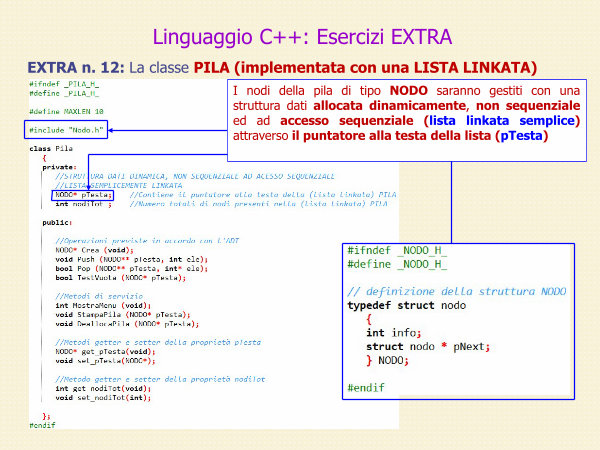Click the boxed "NODO* pTesta;" declaration

80,196
